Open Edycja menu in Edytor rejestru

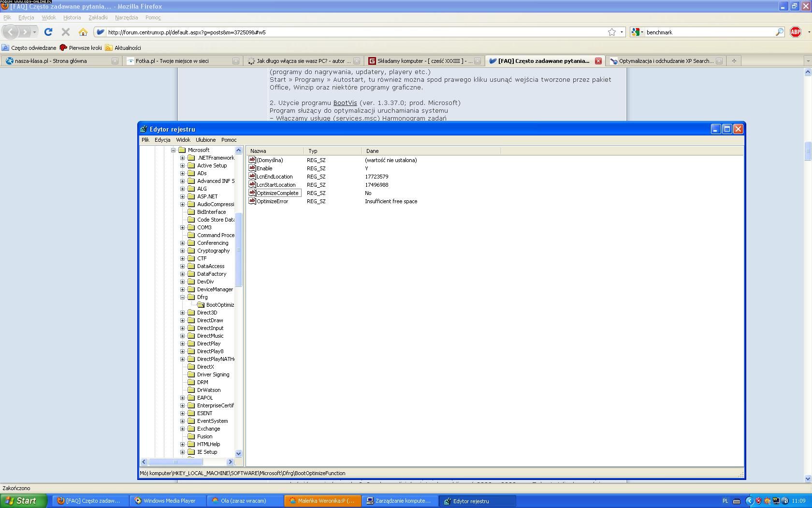pyautogui.click(x=162, y=140)
